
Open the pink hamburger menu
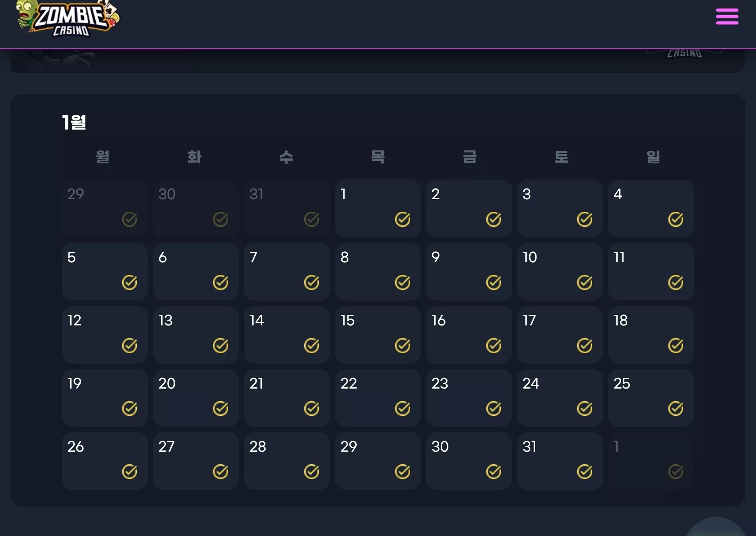727,17
